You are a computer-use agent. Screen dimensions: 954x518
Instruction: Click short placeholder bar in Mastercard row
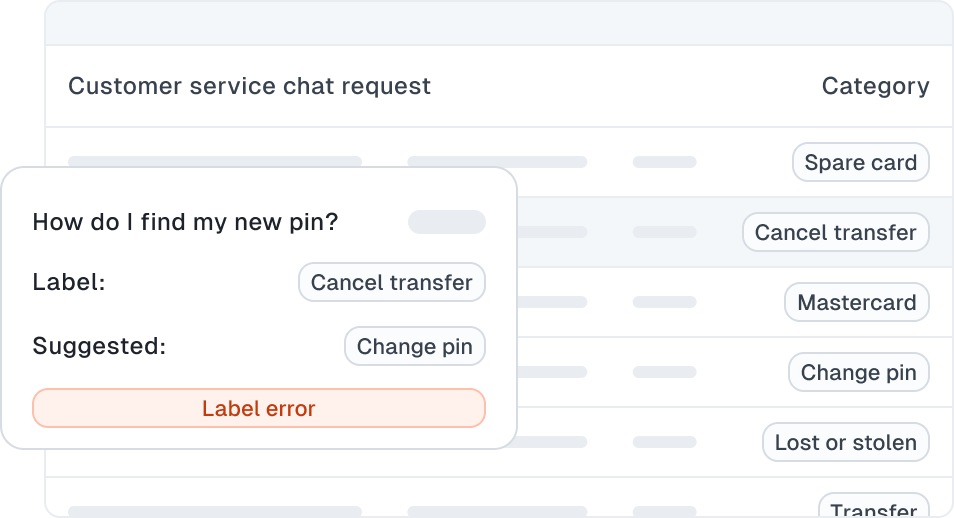[664, 302]
